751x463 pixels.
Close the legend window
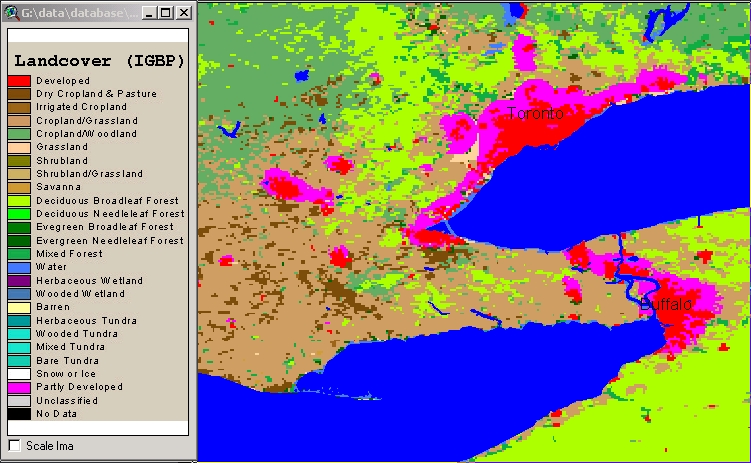[x=184, y=13]
